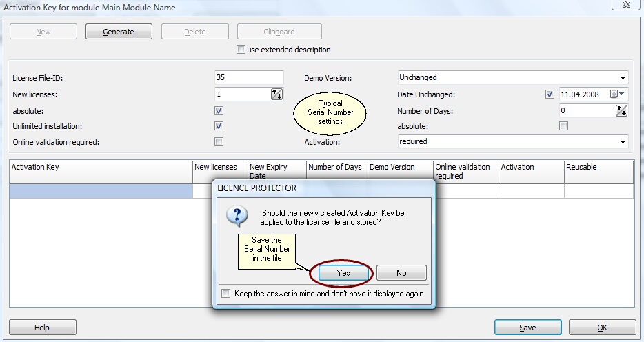Screen dimensions: 644x342
Task: Click No in the Licence Protector dialog
Action: tap(401, 273)
